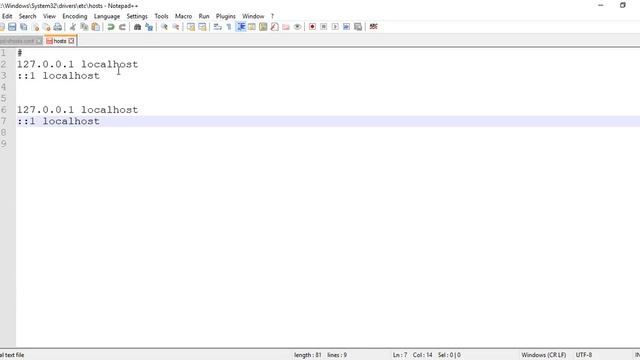Click the Close All toolbar icon

[47, 27]
